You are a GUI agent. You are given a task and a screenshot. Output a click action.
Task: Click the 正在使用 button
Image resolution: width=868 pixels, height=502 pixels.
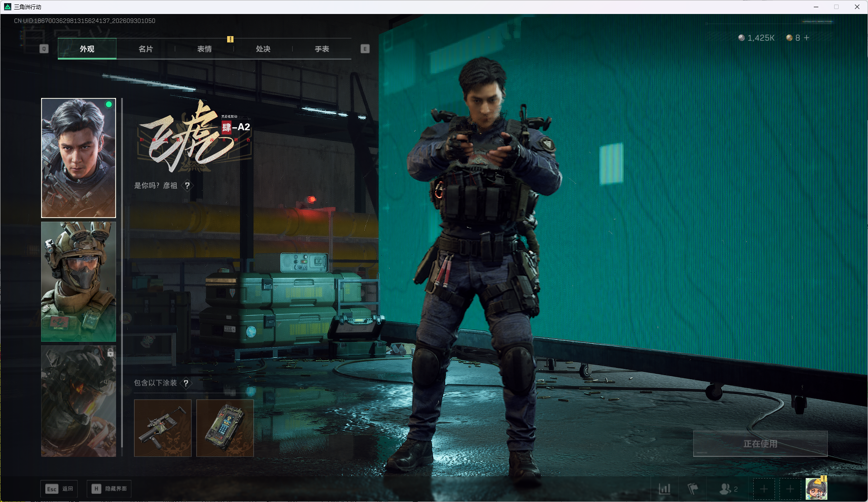761,444
